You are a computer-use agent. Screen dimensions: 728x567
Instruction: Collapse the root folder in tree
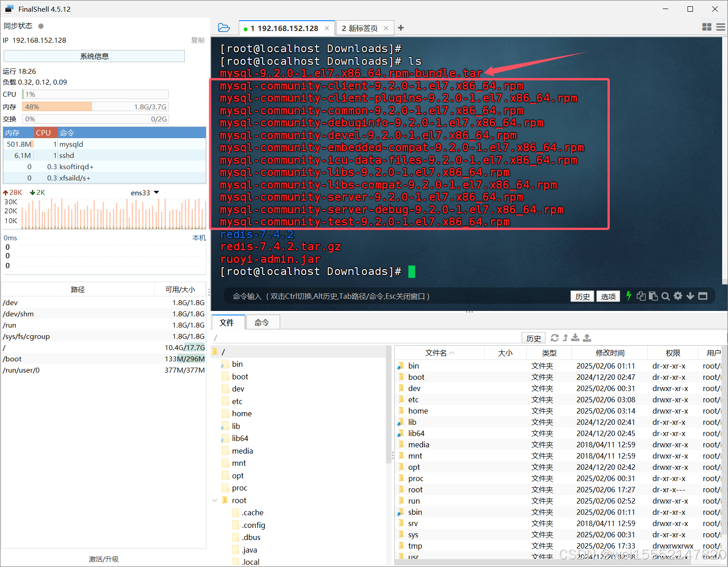(x=215, y=500)
